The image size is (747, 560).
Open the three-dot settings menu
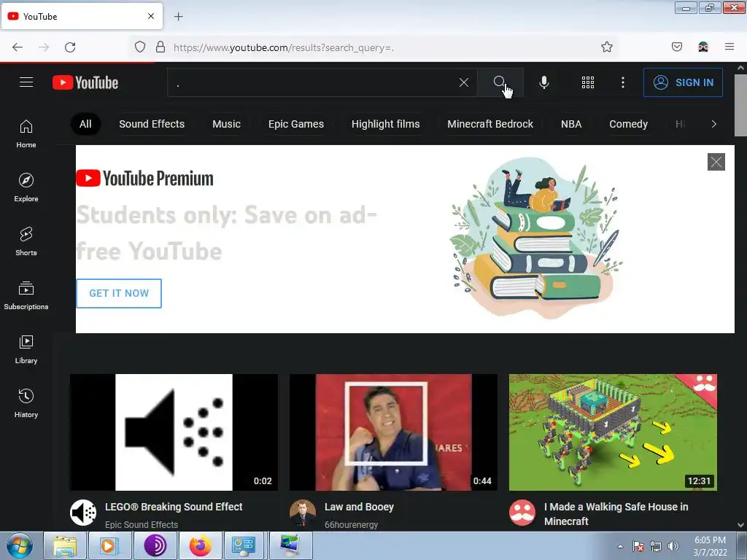(x=623, y=82)
